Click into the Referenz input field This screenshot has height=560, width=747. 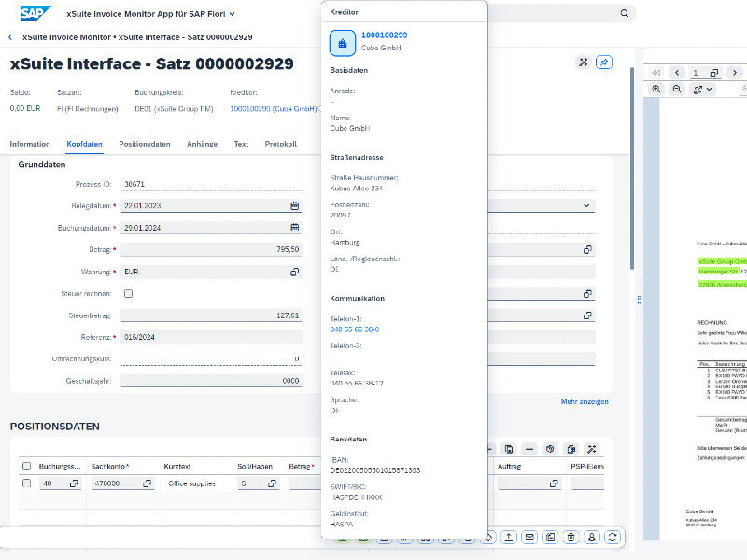210,337
